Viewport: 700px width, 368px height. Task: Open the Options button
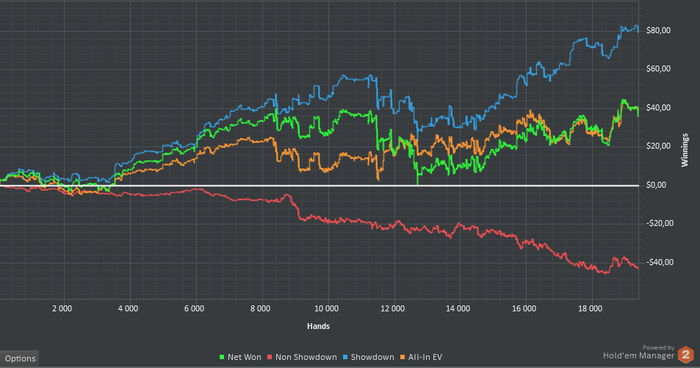(x=20, y=358)
